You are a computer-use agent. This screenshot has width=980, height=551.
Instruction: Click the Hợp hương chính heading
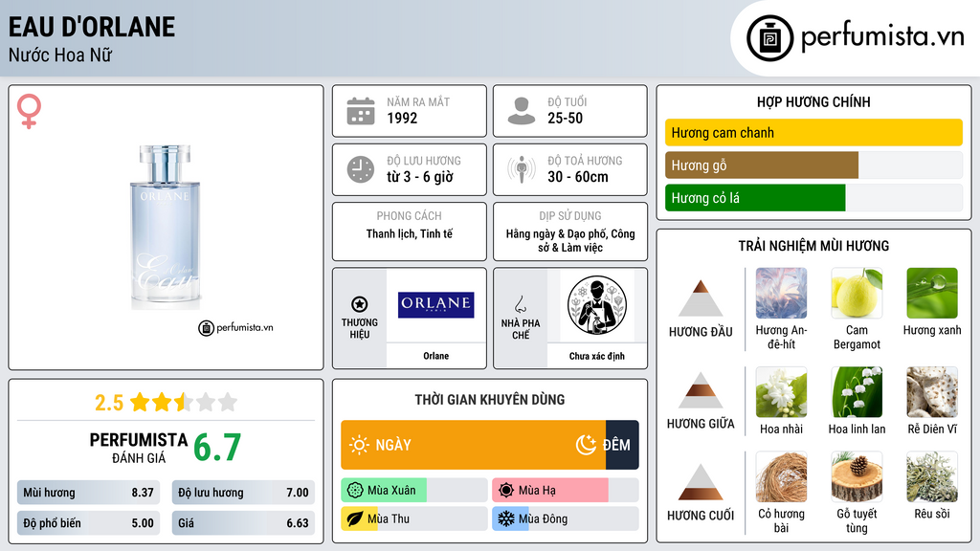813,101
